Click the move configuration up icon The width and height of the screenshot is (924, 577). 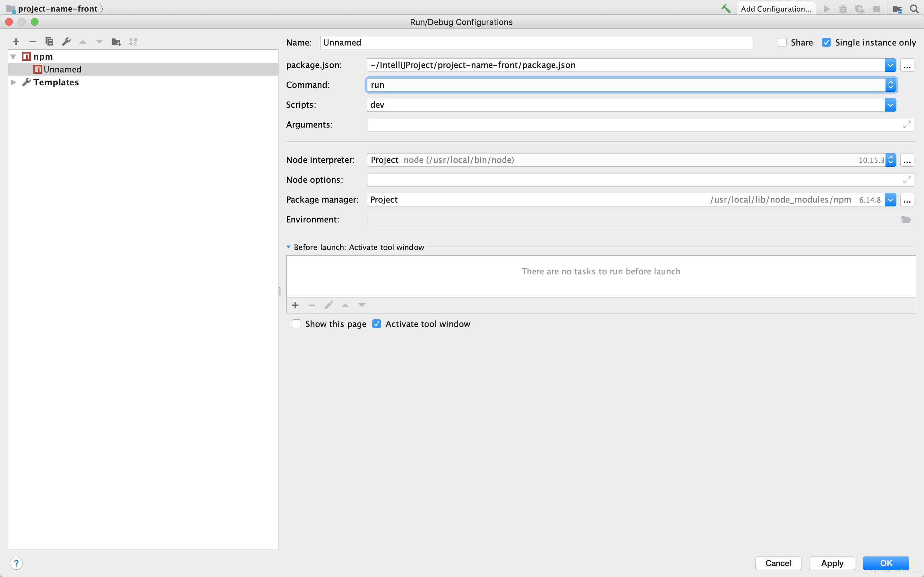tap(82, 42)
